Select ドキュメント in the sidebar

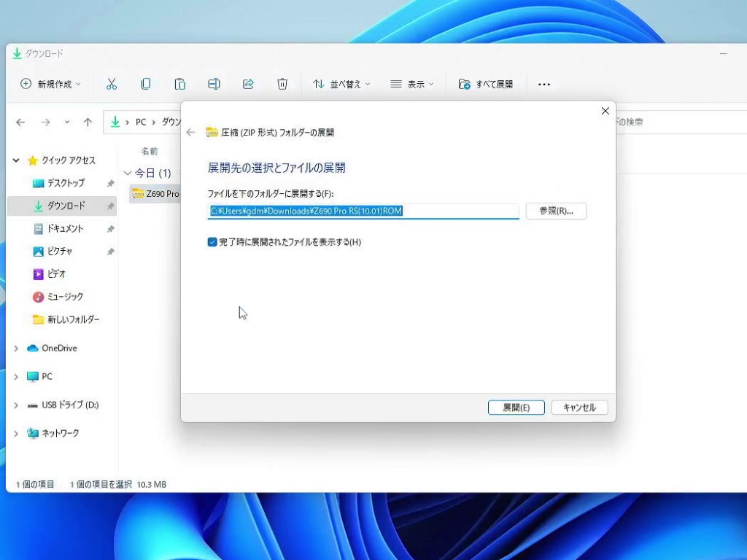(x=65, y=228)
